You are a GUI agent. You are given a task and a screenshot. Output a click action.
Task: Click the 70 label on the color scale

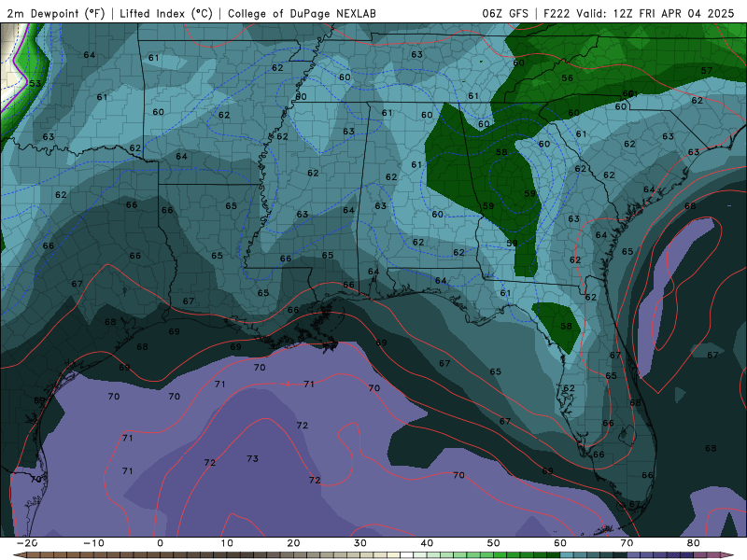pos(627,543)
